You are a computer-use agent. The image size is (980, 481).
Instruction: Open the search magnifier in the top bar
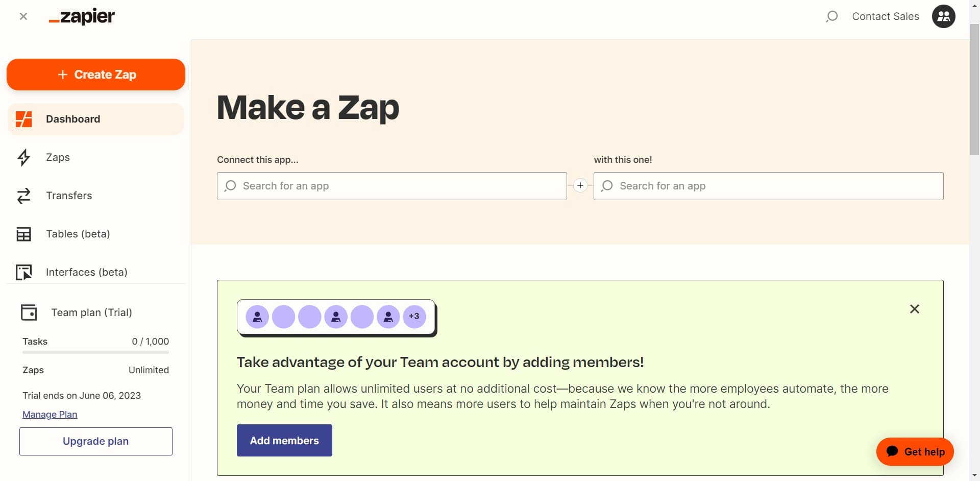[x=831, y=16]
